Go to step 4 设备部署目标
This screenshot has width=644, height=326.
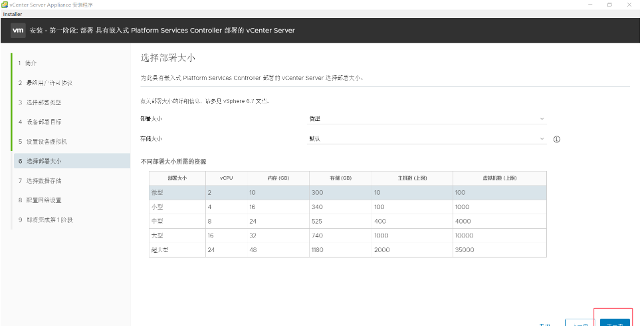[40, 122]
